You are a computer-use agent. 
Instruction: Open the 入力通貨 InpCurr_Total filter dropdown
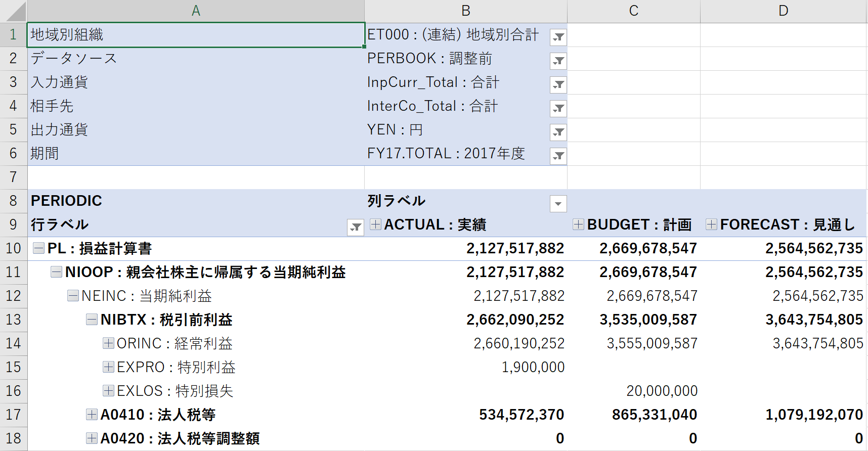click(x=558, y=84)
